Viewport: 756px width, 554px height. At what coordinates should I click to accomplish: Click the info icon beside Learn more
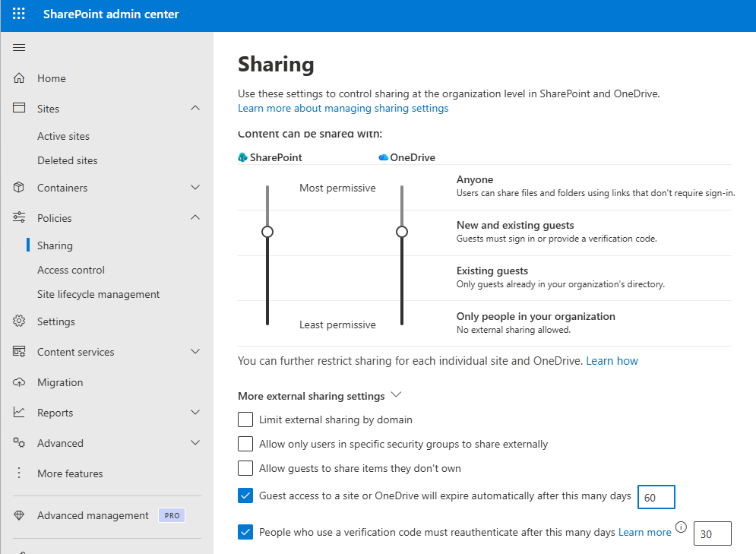(x=681, y=527)
